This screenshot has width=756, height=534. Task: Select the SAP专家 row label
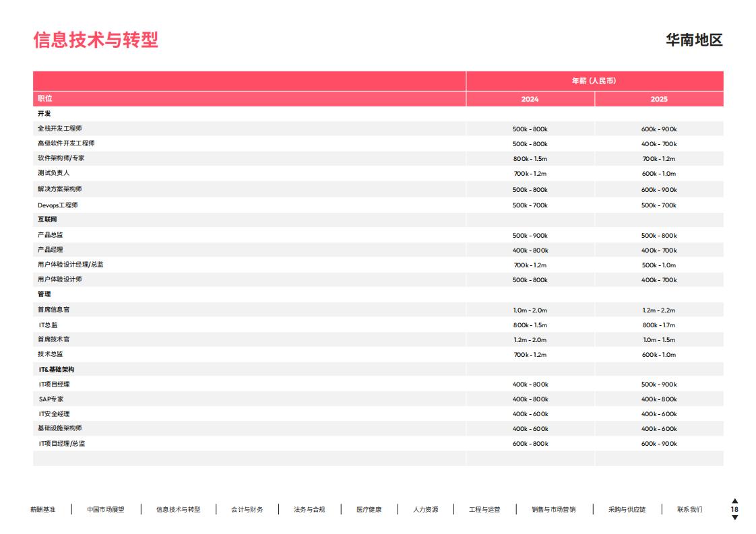[x=51, y=399]
